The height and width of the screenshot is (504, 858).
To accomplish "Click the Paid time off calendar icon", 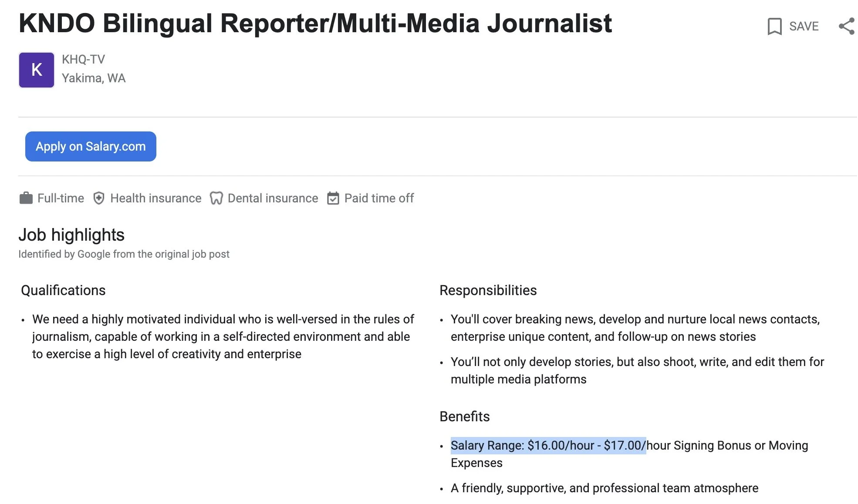I will [x=333, y=198].
